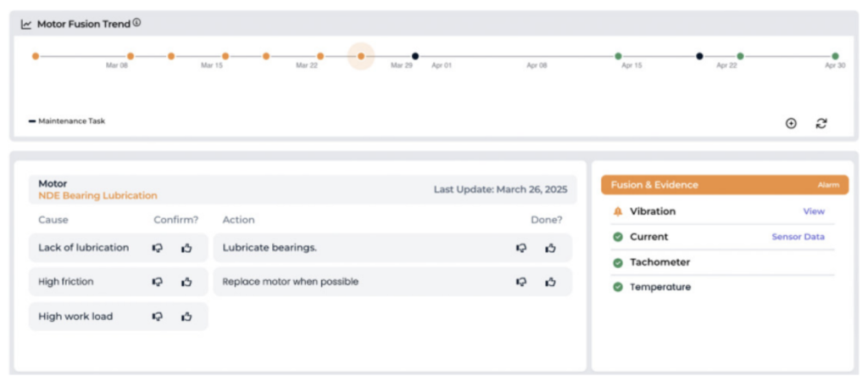Click the refresh icon on timeline panel
Screen dimensions: 868x387
click(x=821, y=123)
